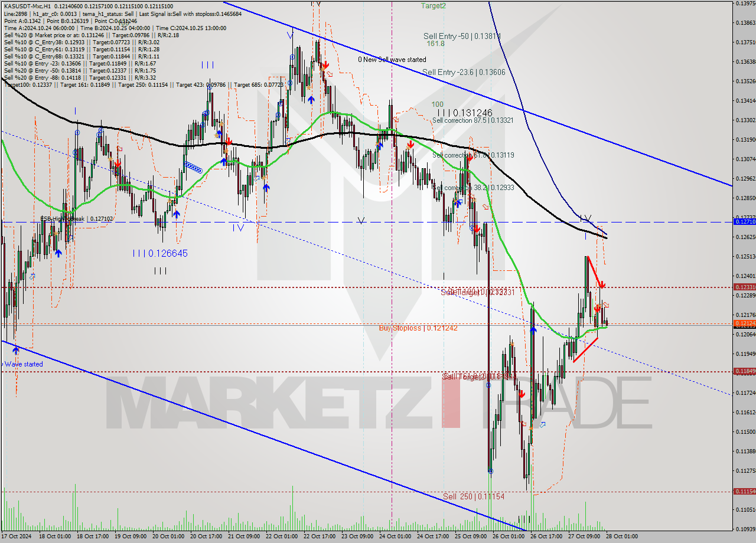The height and width of the screenshot is (543, 756).
Task: Click the blue 'Wave started' annotation
Action: click(24, 364)
